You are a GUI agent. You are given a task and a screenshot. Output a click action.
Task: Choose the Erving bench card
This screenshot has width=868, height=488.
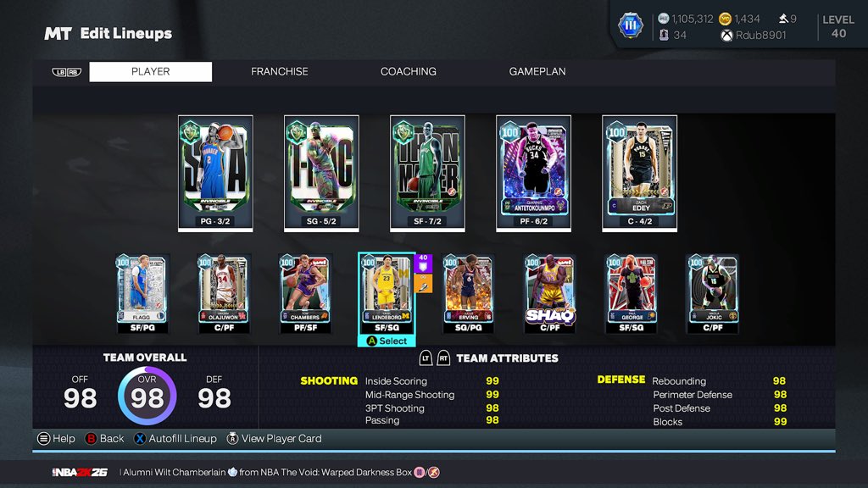[x=468, y=293]
